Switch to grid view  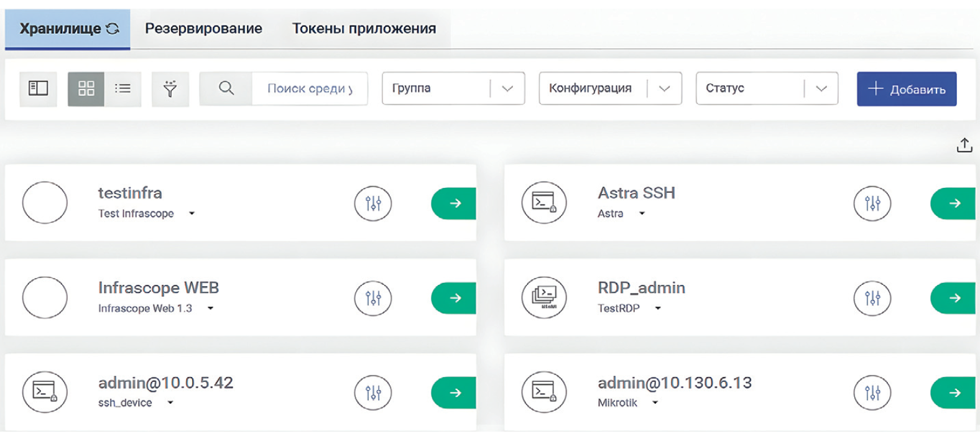pos(86,88)
